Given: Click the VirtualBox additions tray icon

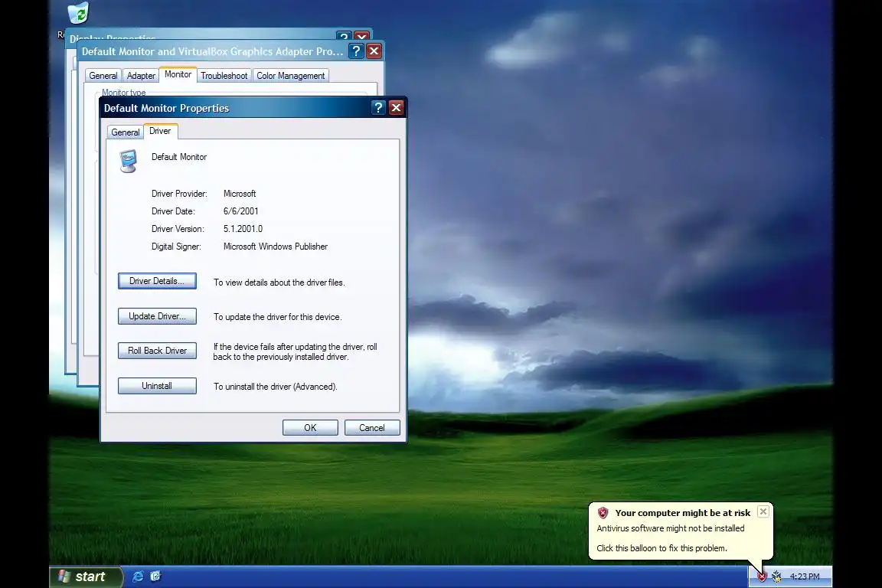Looking at the screenshot, I should [776, 577].
